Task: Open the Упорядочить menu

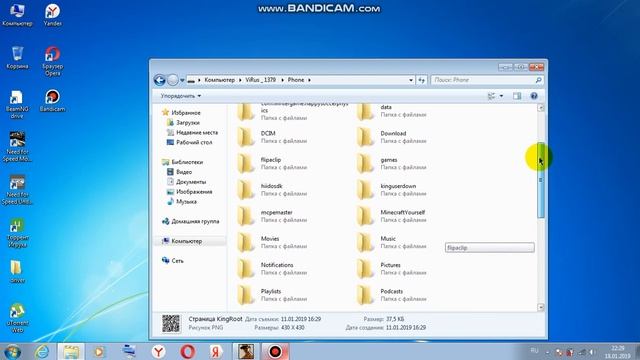Action: (180, 96)
